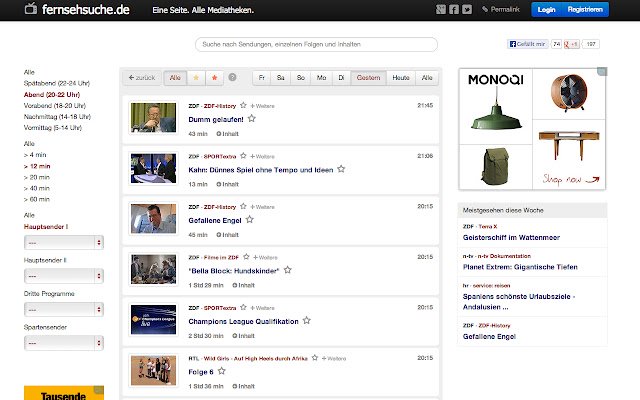Open Champions League Qualifikation thumbnail
Image resolution: width=640 pixels, height=400 pixels.
click(x=153, y=320)
